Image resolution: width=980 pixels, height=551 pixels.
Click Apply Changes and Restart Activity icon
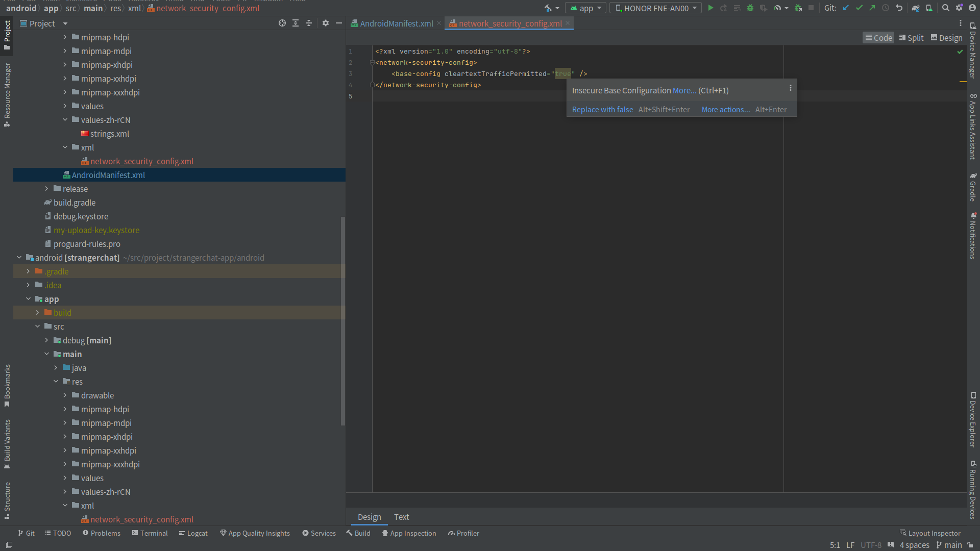724,8
